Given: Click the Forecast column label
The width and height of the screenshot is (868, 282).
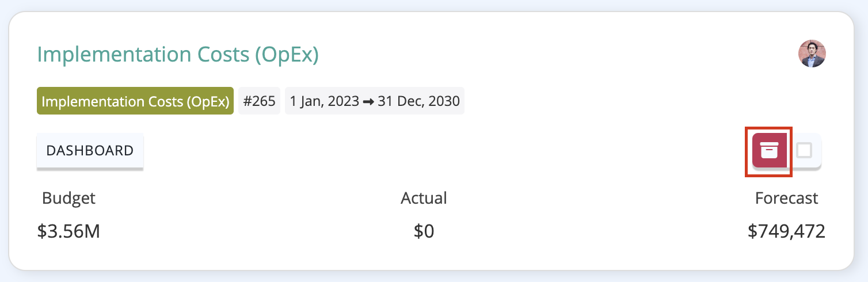Looking at the screenshot, I should pos(786,199).
